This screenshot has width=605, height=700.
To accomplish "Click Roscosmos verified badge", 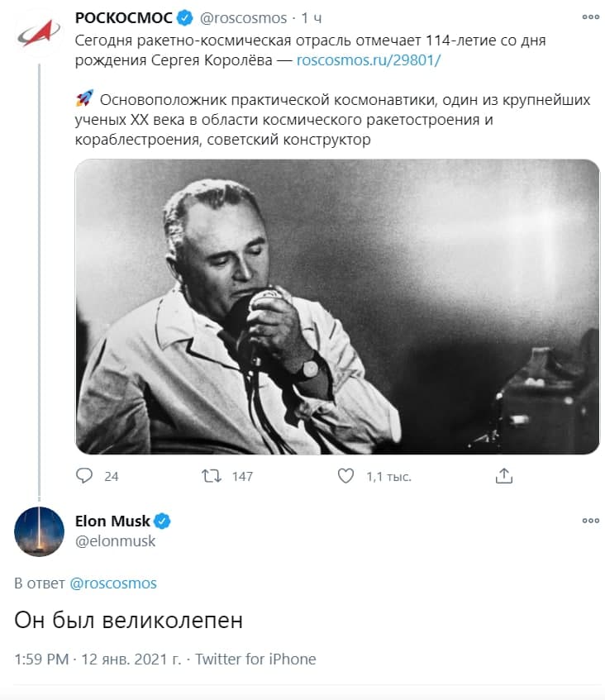I will point(186,17).
